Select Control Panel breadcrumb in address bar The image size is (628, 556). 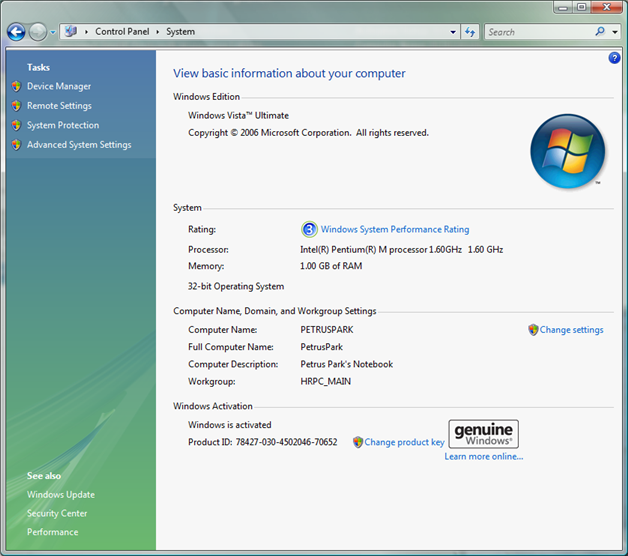(122, 32)
